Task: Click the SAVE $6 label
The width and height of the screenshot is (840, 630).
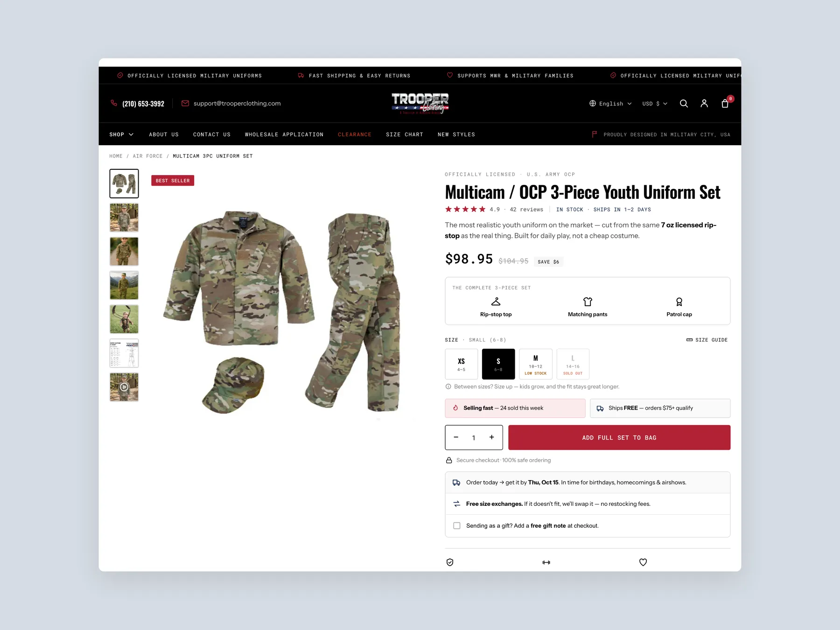Action: (x=548, y=262)
